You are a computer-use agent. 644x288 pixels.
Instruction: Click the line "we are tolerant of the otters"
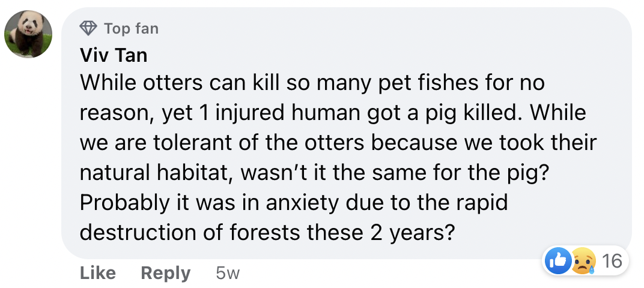(338, 142)
